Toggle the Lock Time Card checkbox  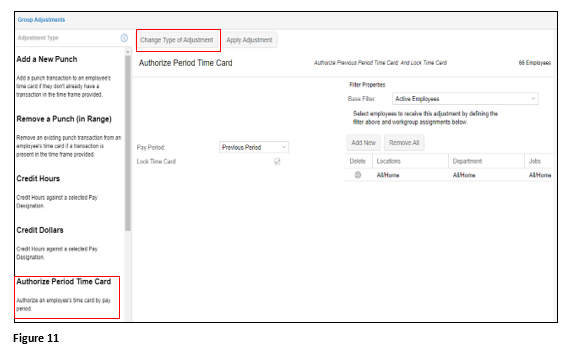coord(277,161)
